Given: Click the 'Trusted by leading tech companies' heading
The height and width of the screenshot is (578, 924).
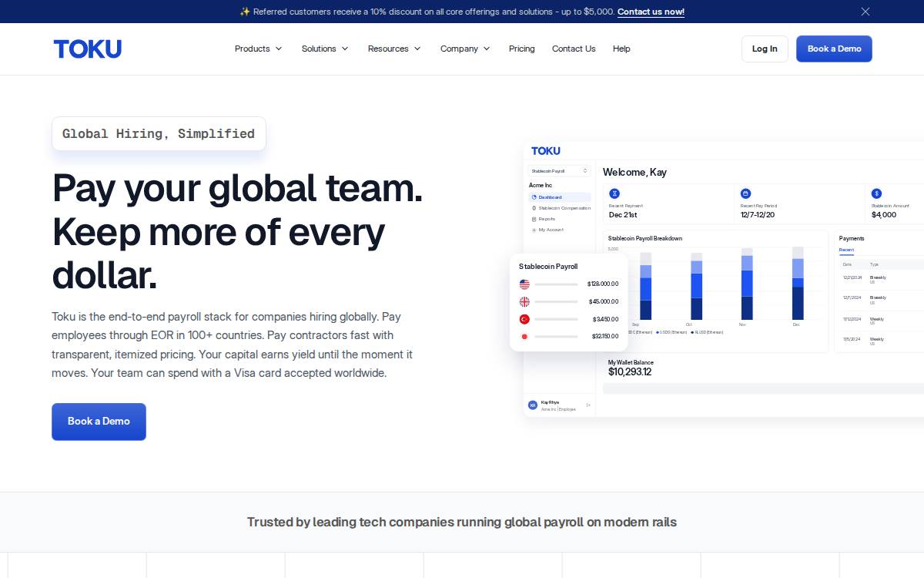Looking at the screenshot, I should [462, 523].
